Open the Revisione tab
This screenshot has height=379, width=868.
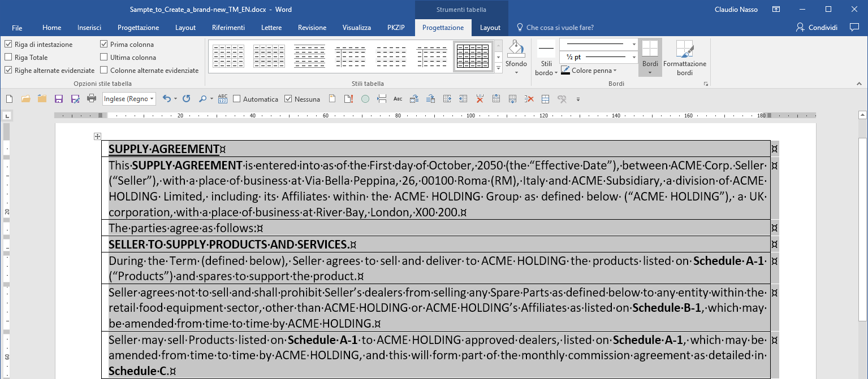coord(312,28)
